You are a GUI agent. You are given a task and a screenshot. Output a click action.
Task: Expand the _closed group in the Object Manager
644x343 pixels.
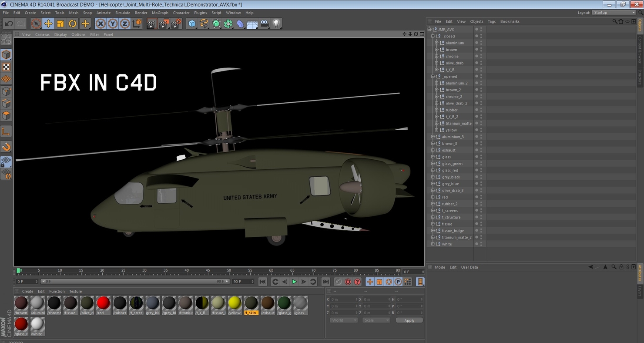433,36
